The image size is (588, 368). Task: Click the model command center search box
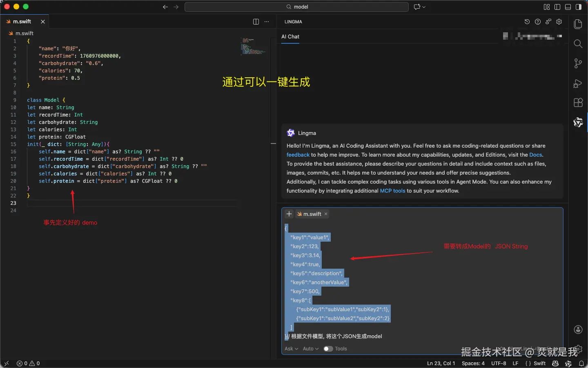(296, 7)
